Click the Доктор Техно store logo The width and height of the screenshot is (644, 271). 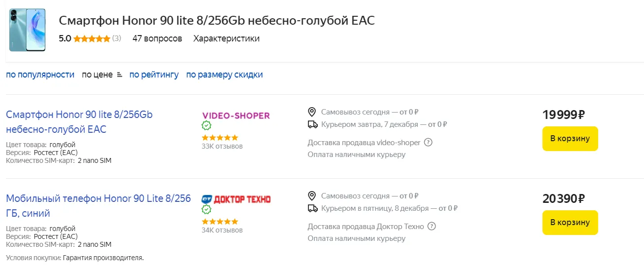(x=236, y=199)
